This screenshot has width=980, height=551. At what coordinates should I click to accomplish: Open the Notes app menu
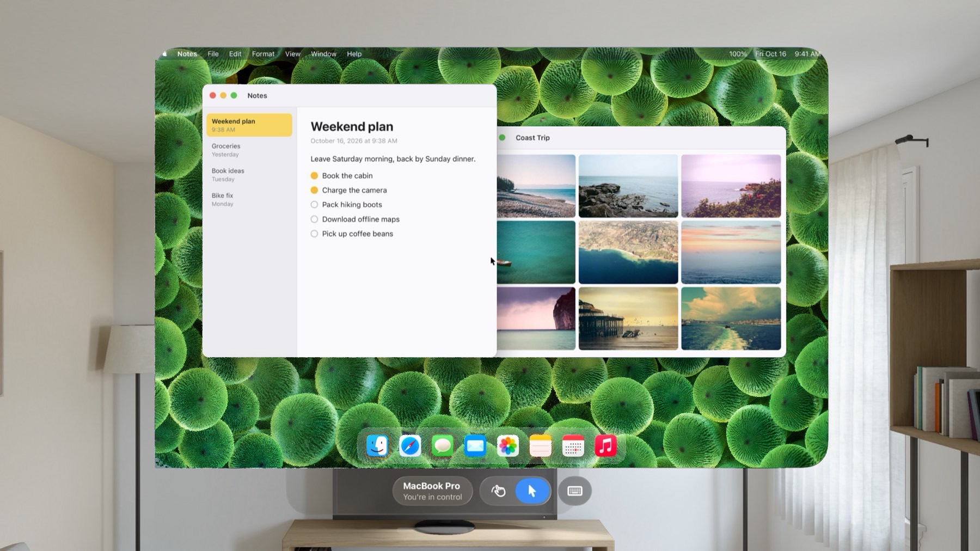187,54
